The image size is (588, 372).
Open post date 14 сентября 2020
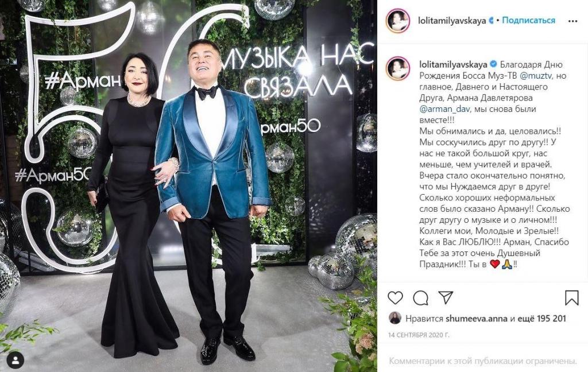(x=419, y=335)
